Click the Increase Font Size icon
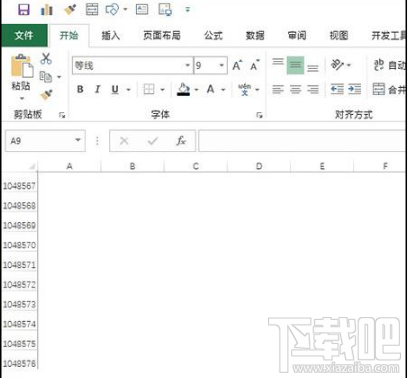Viewport: 408px width, 378px height. pos(237,65)
